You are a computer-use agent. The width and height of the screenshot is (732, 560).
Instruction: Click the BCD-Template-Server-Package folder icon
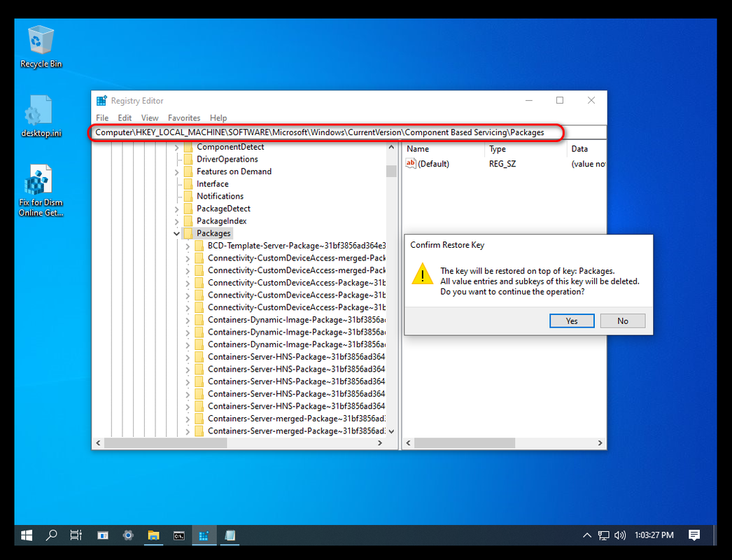coord(199,246)
